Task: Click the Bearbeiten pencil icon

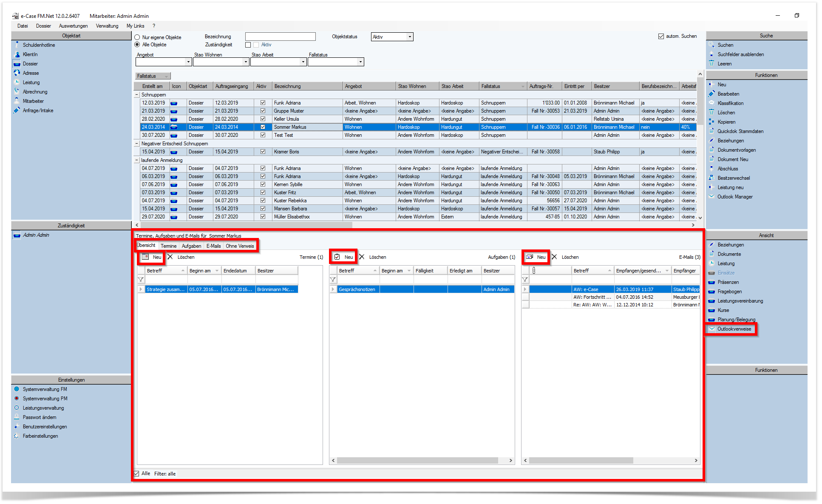Action: pyautogui.click(x=711, y=93)
